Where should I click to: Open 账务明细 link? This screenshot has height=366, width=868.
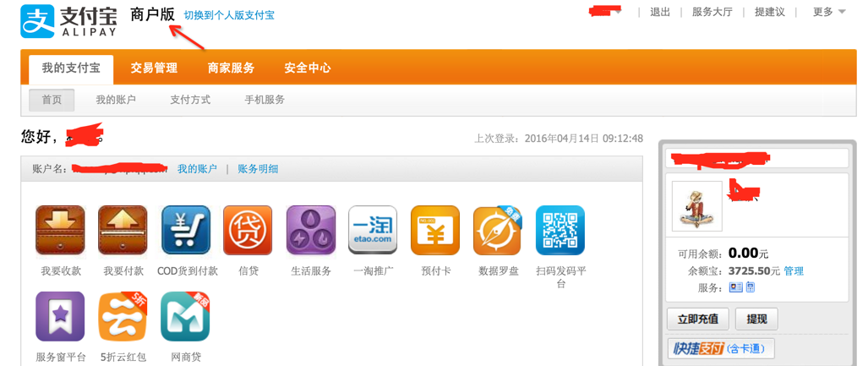pyautogui.click(x=258, y=169)
